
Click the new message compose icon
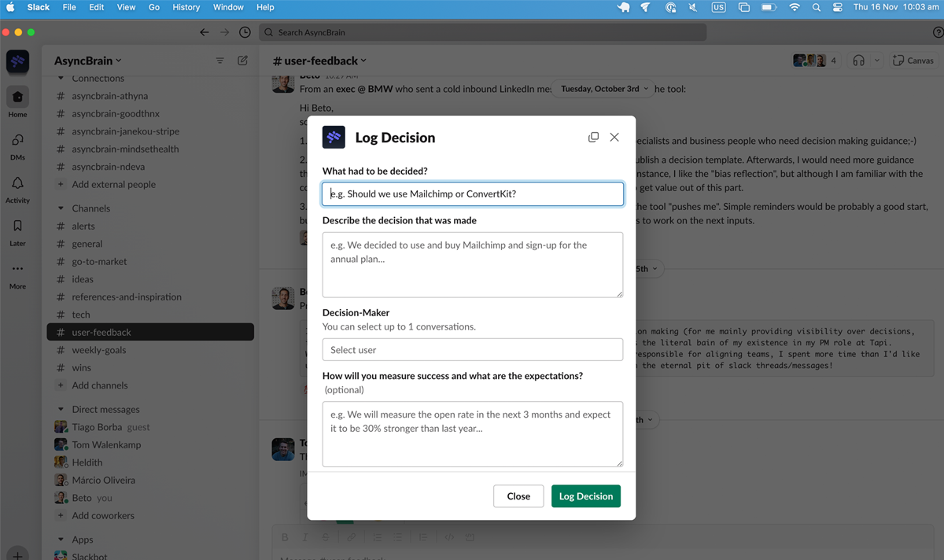tap(243, 61)
